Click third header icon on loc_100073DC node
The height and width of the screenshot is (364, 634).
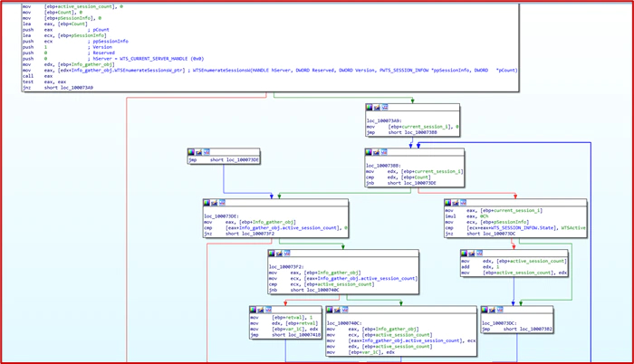[x=500, y=310]
